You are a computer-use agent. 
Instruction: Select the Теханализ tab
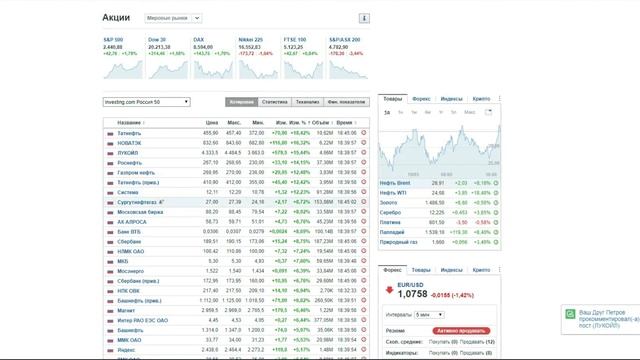click(307, 102)
